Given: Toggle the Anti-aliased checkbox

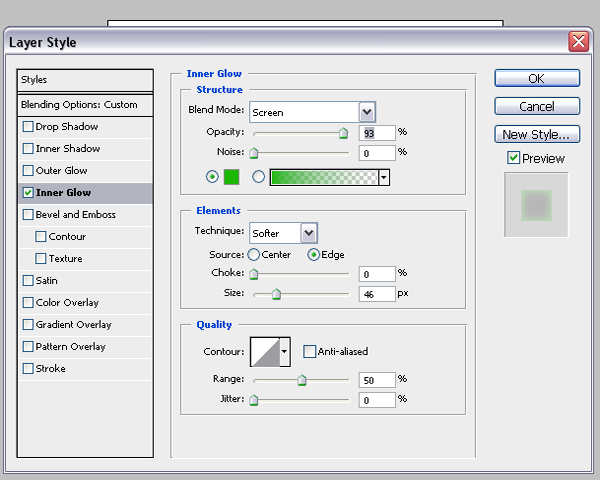Looking at the screenshot, I should 309,351.
